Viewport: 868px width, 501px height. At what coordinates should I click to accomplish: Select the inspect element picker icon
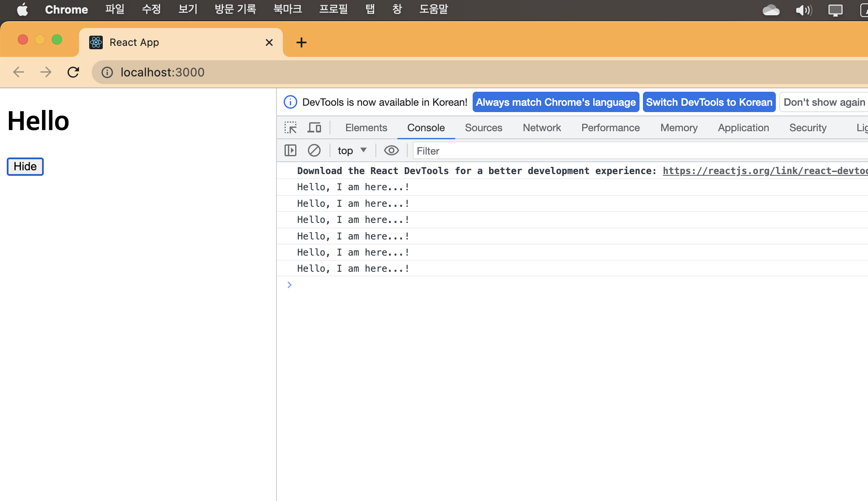coord(290,128)
